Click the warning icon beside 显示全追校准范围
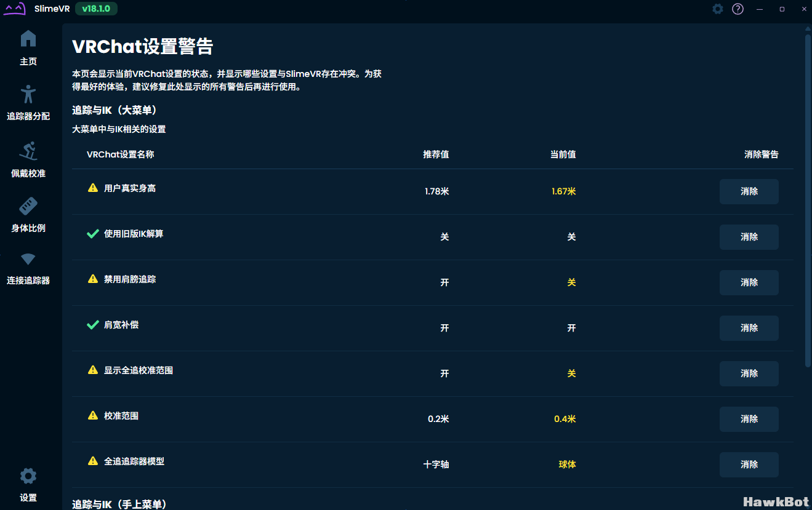The width and height of the screenshot is (812, 510). coord(93,370)
